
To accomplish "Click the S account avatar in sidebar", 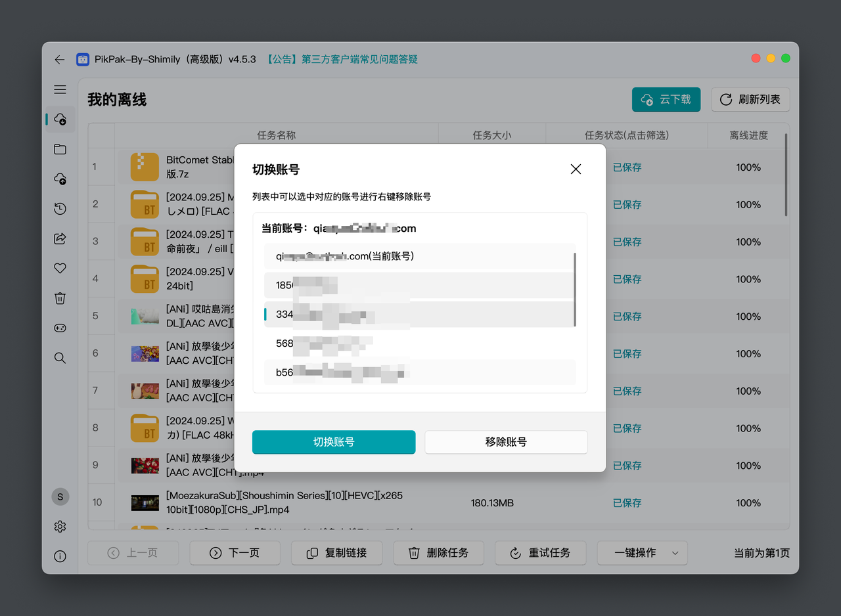I will pos(60,496).
